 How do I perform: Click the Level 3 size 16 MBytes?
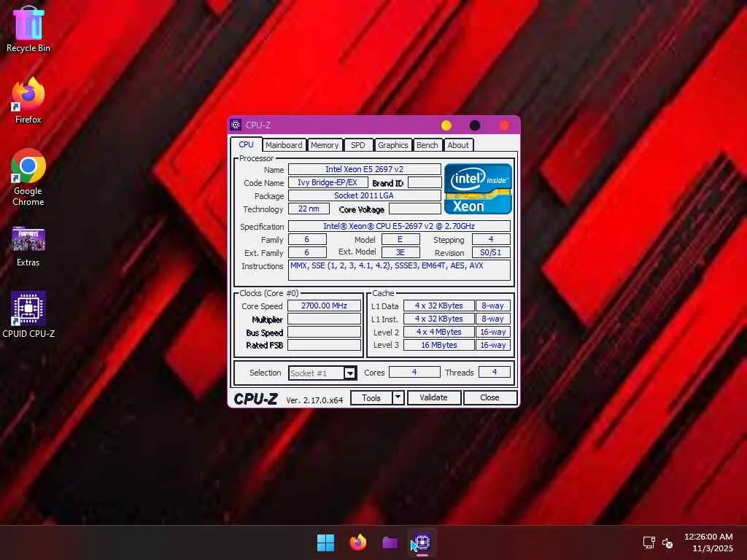tap(438, 345)
